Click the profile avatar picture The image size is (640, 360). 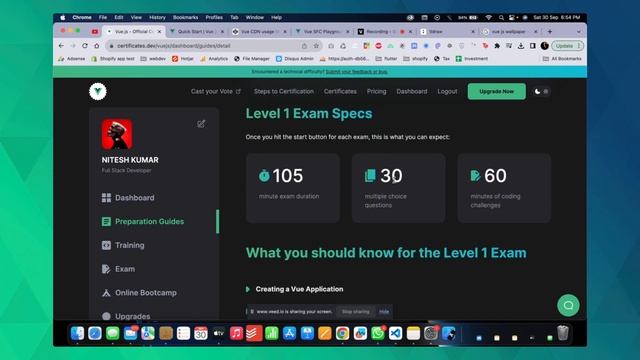tap(117, 134)
